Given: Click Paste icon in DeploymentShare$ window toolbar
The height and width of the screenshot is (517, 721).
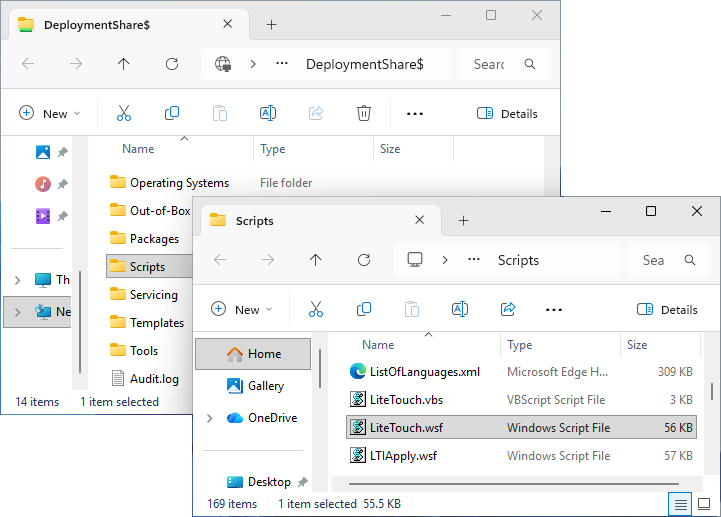Looking at the screenshot, I should [220, 113].
